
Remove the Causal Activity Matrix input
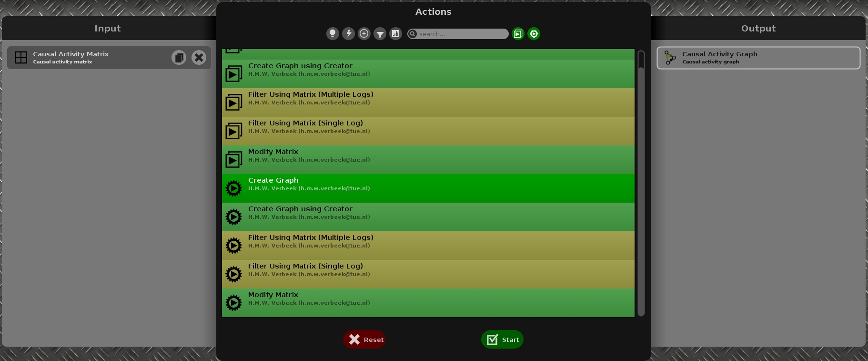(199, 58)
